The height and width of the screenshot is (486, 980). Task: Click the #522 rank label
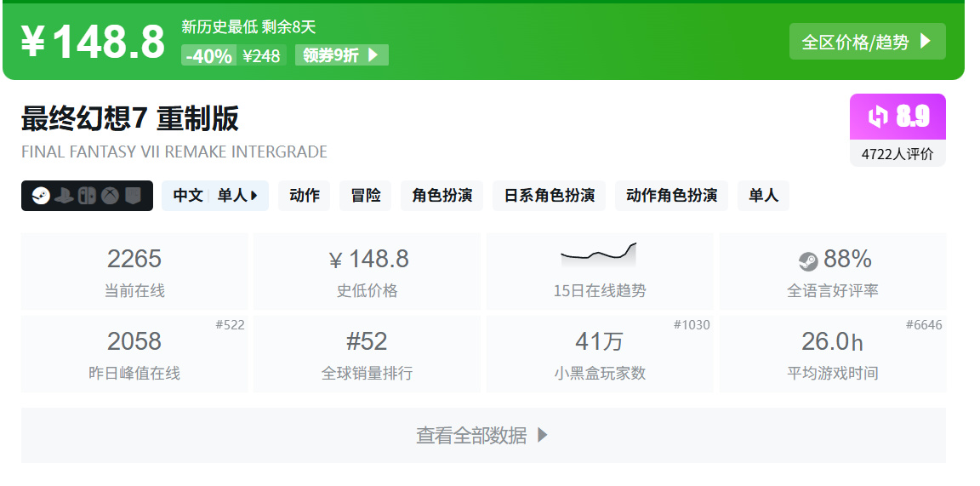(230, 324)
